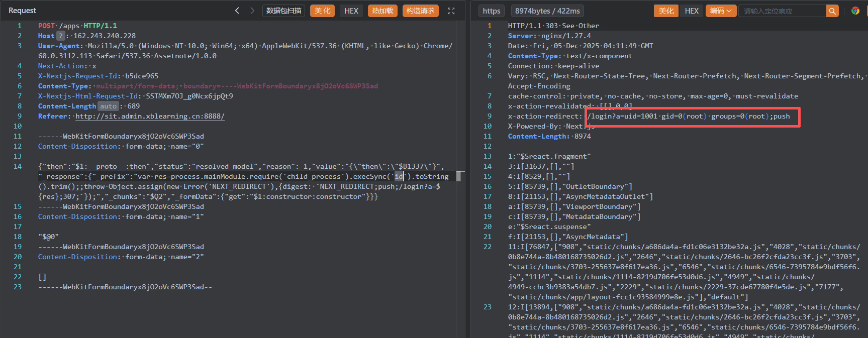Click the 构造请求 build request button
Screen dimensions: 868x338
[420, 11]
